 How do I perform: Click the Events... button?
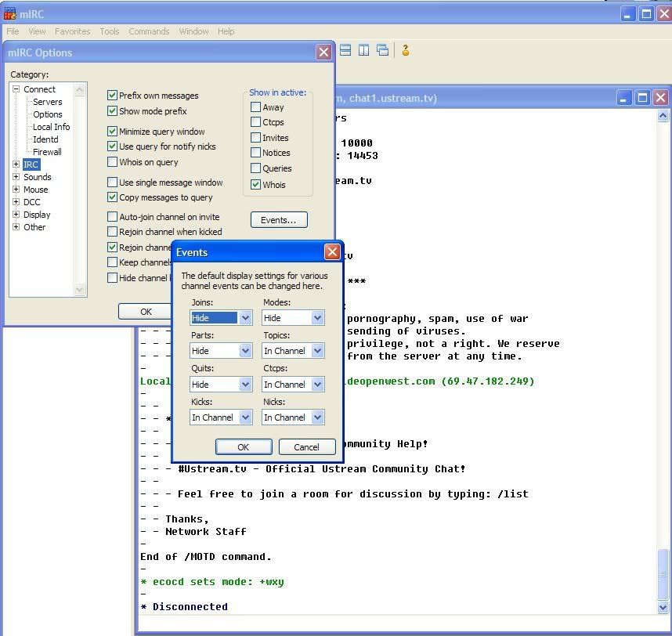click(x=279, y=220)
